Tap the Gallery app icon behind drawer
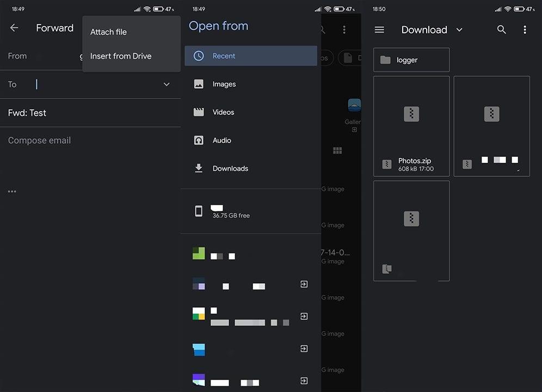 [x=354, y=105]
